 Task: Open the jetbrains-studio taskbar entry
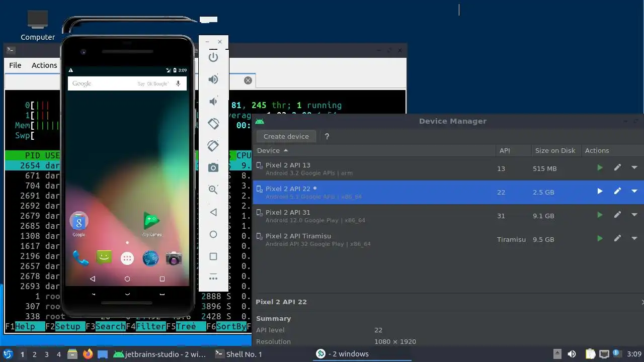click(159, 354)
